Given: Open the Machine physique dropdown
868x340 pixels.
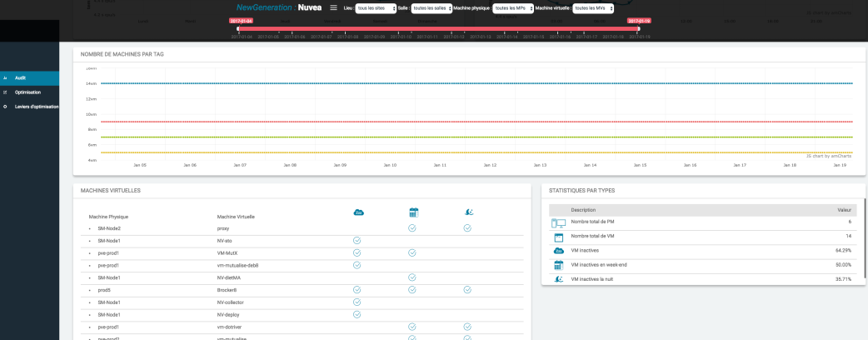Looking at the screenshot, I should point(513,8).
